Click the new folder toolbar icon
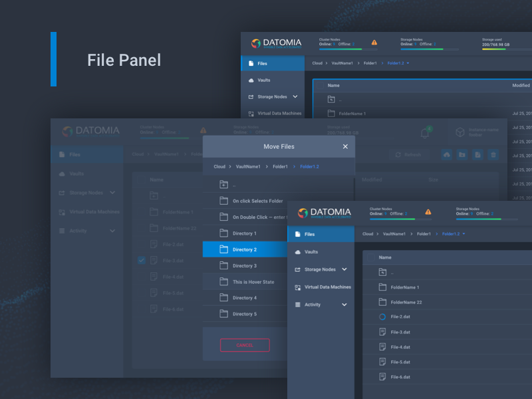The width and height of the screenshot is (532, 399). (462, 155)
